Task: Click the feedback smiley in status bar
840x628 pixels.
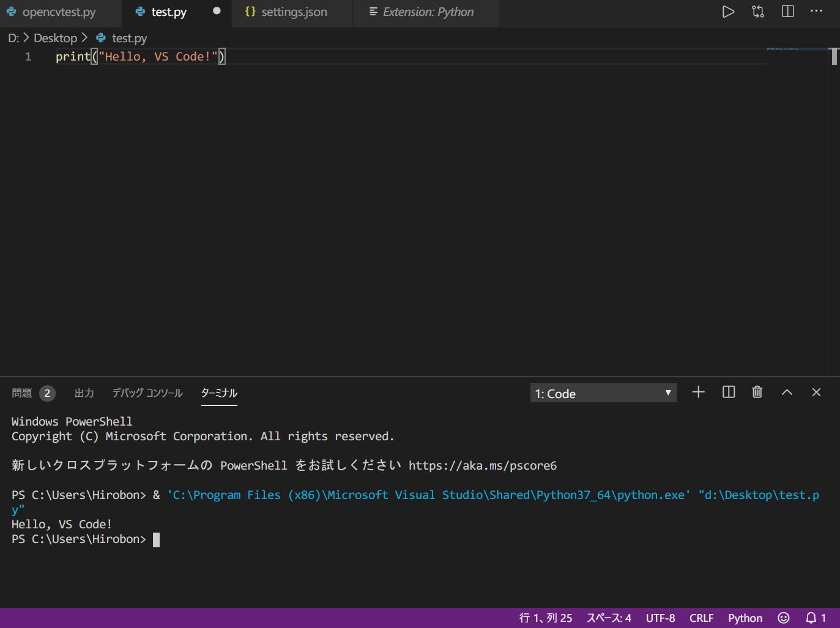Action: pos(783,618)
